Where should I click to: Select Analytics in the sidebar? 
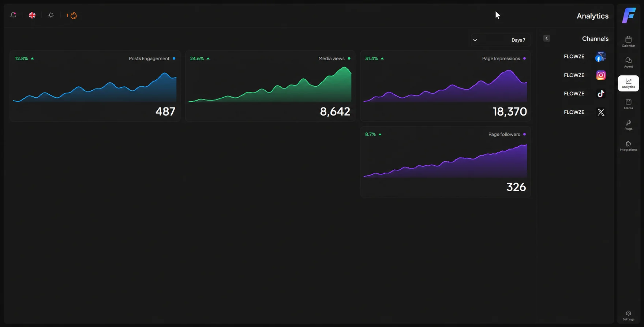click(628, 83)
